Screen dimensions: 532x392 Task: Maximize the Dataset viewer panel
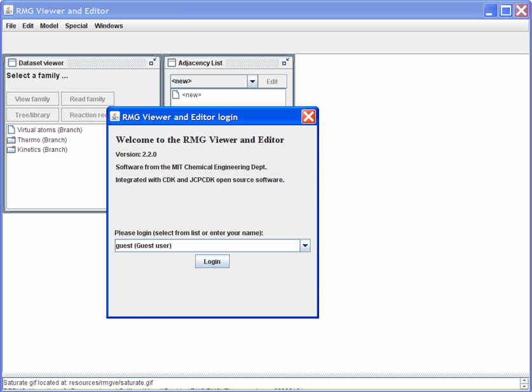(153, 62)
